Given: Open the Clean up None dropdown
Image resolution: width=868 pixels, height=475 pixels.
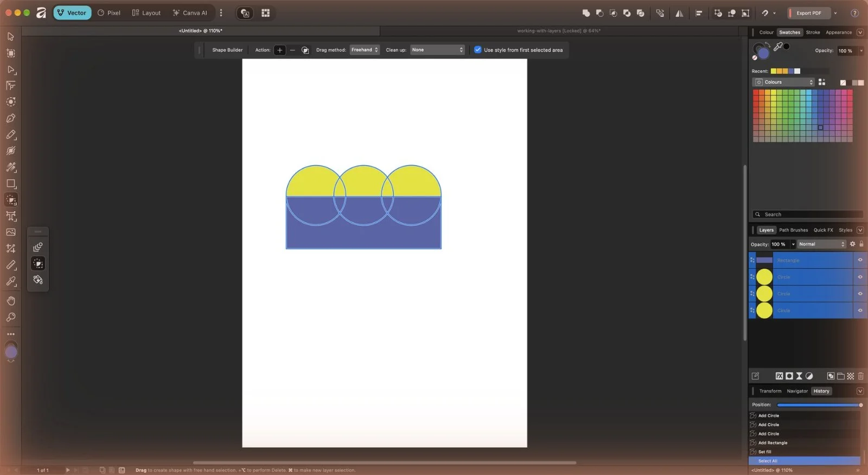Looking at the screenshot, I should click(x=437, y=50).
